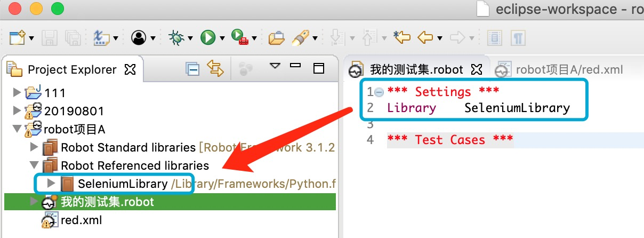Toggle Block Selection Mode button

[x=495, y=37]
